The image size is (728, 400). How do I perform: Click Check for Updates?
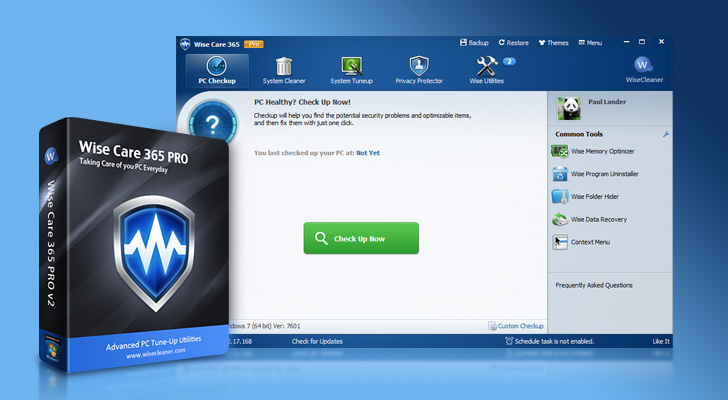click(314, 341)
